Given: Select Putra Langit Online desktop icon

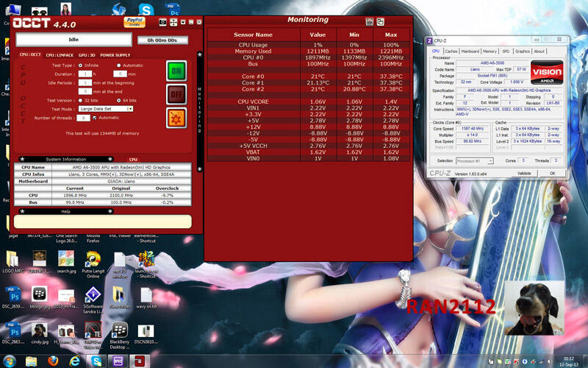Looking at the screenshot, I should point(93,264).
